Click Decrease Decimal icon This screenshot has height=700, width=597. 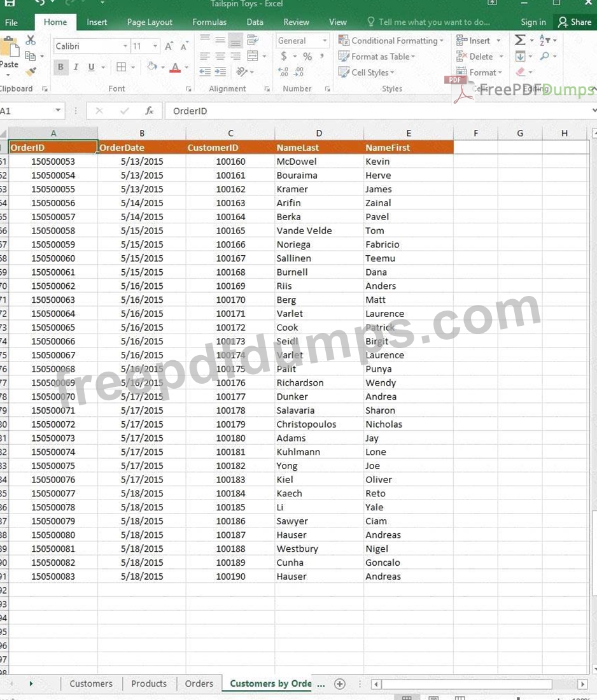(x=299, y=72)
